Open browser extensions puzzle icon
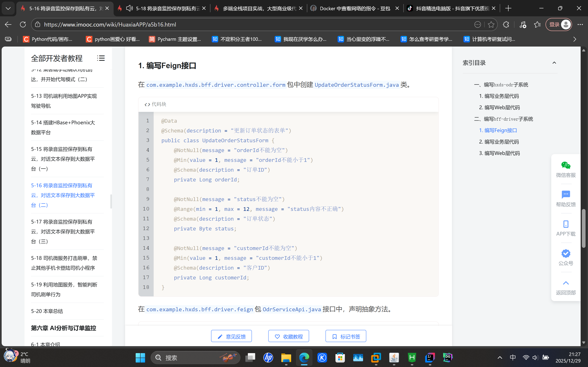This screenshot has height=367, width=588. (506, 24)
